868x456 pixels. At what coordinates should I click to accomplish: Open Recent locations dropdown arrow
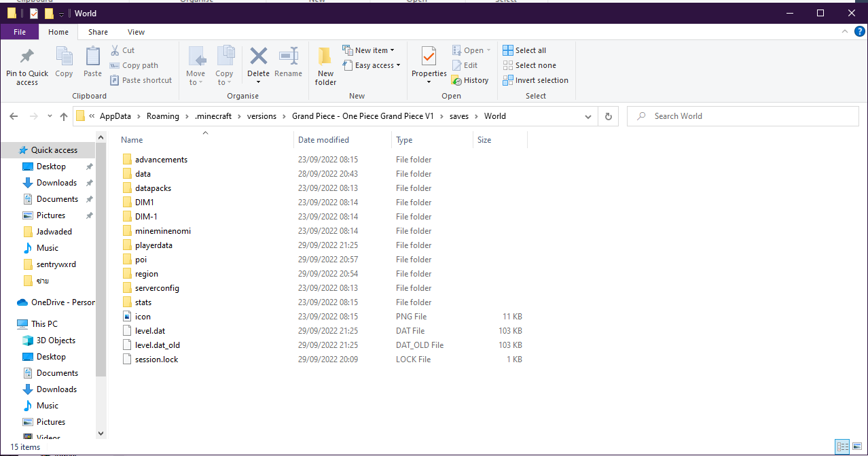[48, 116]
